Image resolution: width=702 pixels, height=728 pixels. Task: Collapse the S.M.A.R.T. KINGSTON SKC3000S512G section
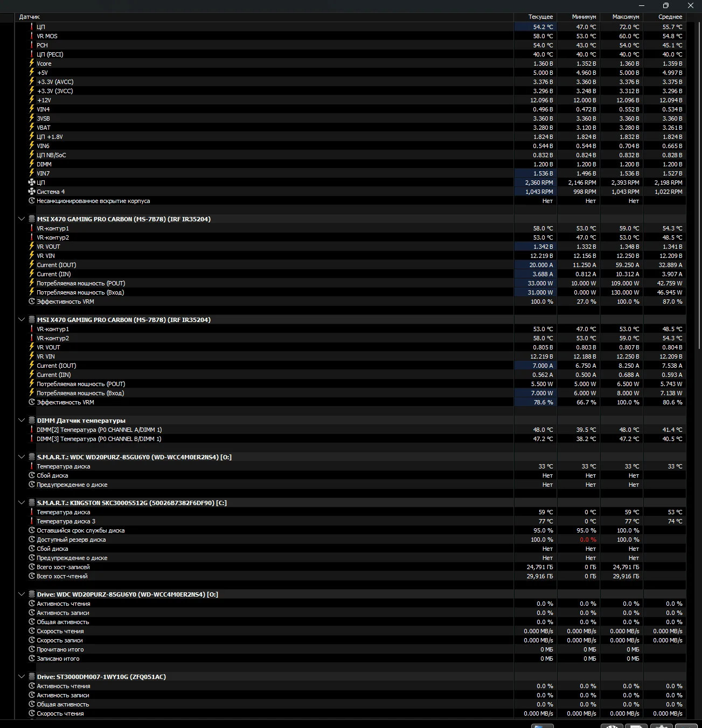[22, 503]
